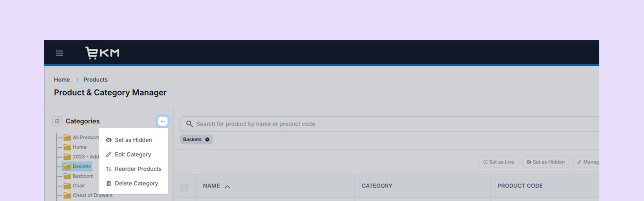644x201 pixels.
Task: Click the EKM cart logo
Action: [x=102, y=53]
